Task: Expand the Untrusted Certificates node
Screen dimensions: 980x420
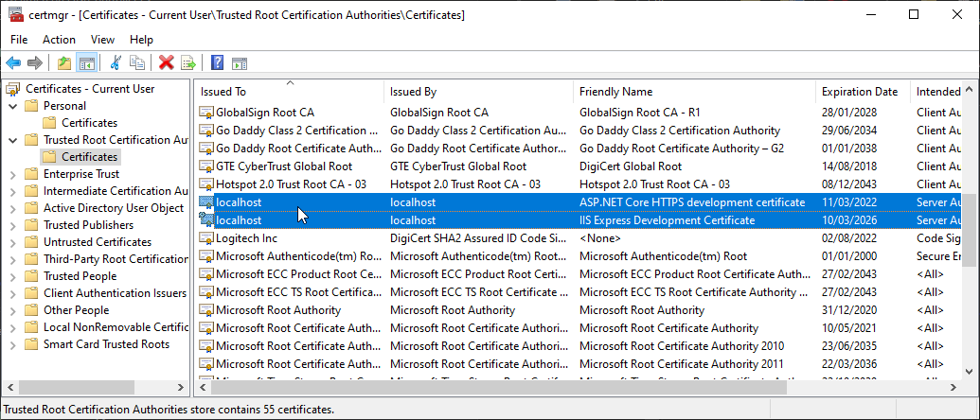Action: pos(13,242)
